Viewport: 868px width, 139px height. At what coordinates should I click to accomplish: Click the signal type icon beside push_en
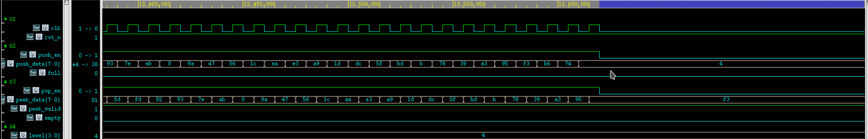point(33,55)
